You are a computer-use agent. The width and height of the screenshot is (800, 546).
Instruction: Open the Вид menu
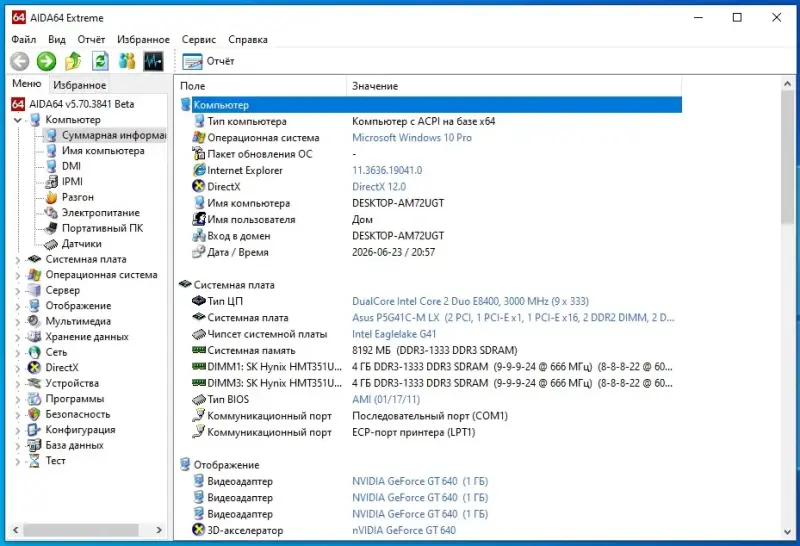point(57,39)
